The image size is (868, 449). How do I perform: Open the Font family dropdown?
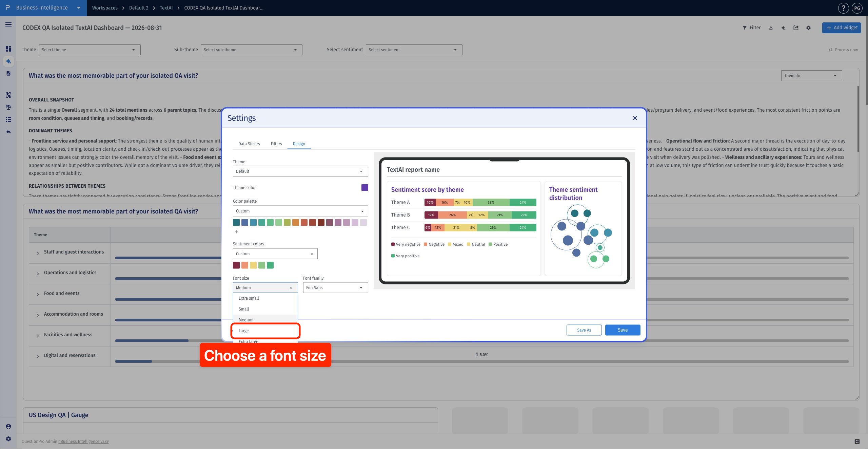[335, 287]
